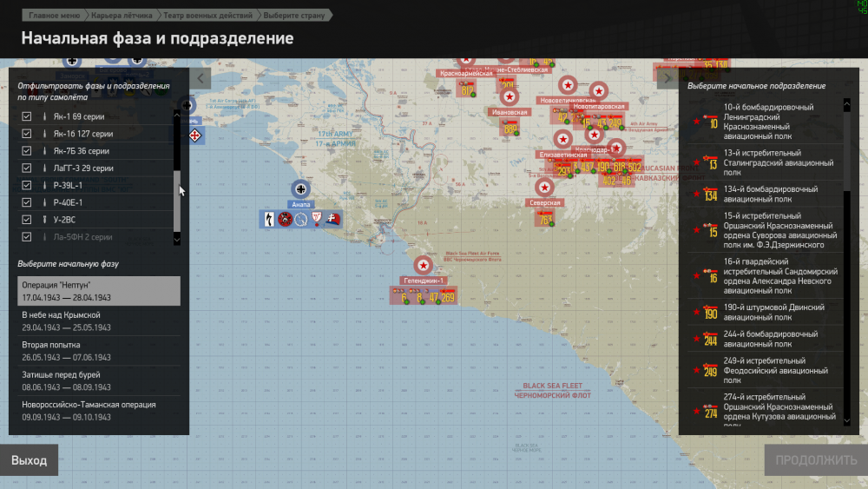Select 16-й гвардейский истребительный Сандомирский полк
This screenshot has width=868, height=489.
pos(766,276)
